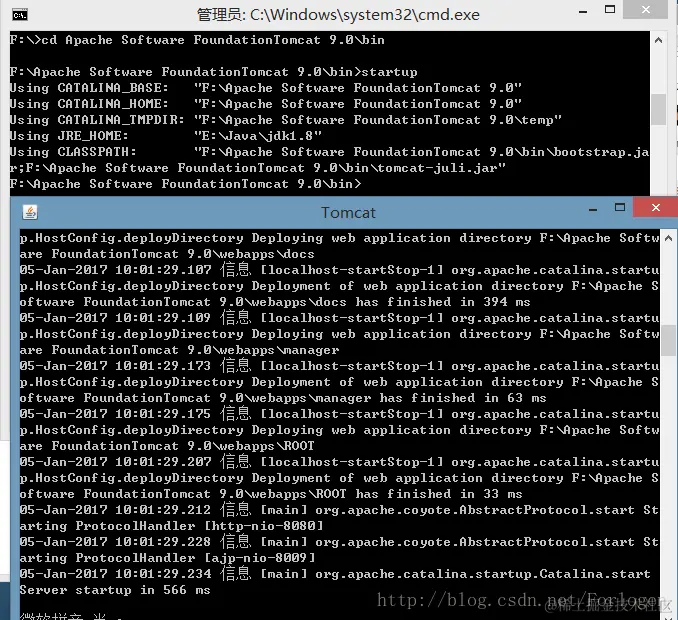Click the '10:01:29.107' timestamp log line
Screen dimensions: 678x620
coord(339,270)
